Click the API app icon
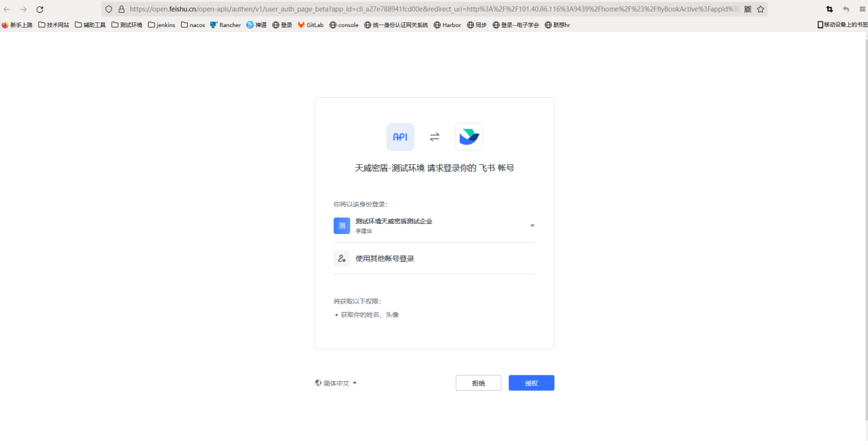Screen dimensions: 868x441 pyautogui.click(x=400, y=136)
